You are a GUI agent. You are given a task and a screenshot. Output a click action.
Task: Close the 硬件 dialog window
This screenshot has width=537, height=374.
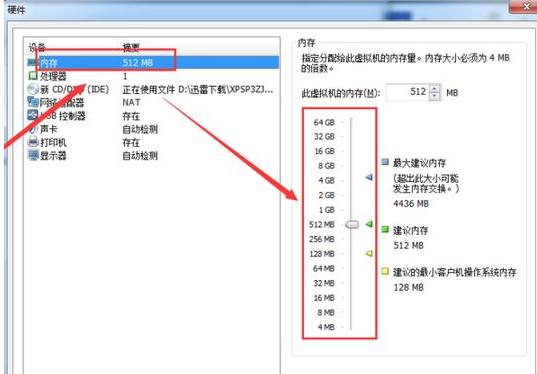pos(526,7)
